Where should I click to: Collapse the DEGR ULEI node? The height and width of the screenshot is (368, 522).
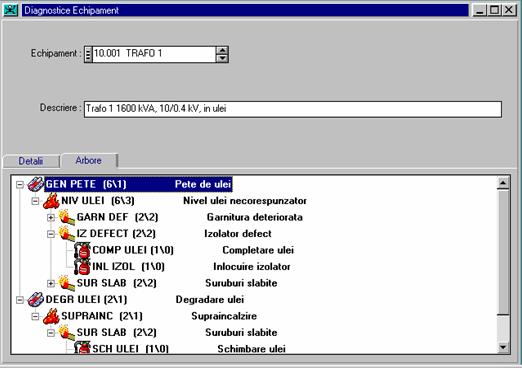[20, 300]
